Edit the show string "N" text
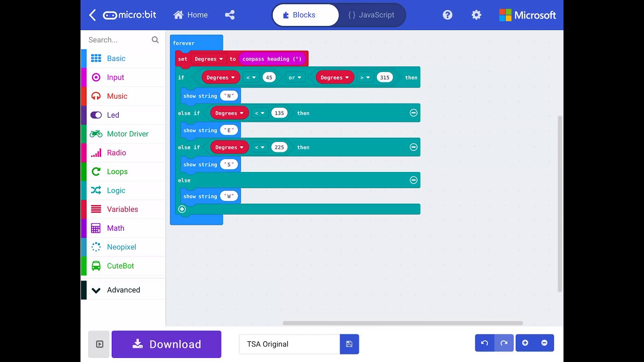Screen dimensions: 644x362 (229, 96)
